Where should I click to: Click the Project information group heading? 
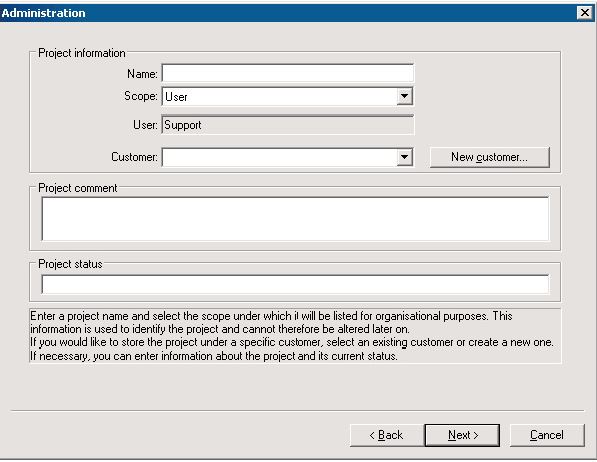pyautogui.click(x=82, y=53)
